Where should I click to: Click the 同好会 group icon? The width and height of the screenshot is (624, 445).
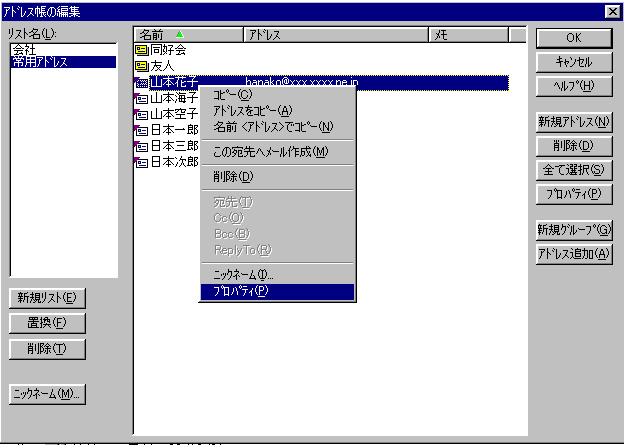click(141, 50)
